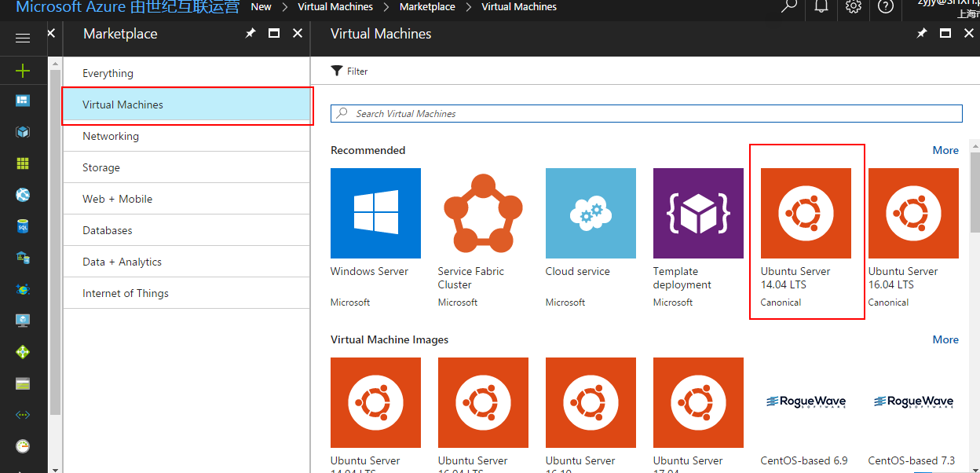This screenshot has height=473, width=980.
Task: Close the Virtual Machines blade
Action: pos(969,33)
